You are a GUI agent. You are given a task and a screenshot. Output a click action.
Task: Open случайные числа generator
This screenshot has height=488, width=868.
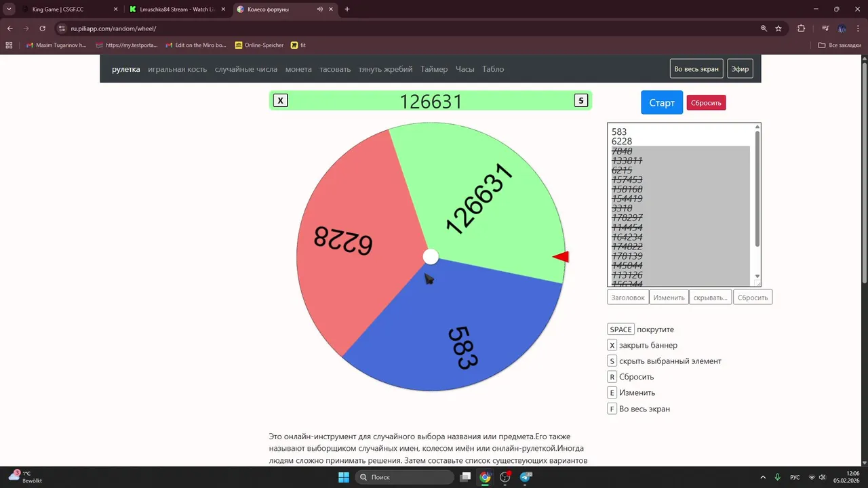click(246, 69)
